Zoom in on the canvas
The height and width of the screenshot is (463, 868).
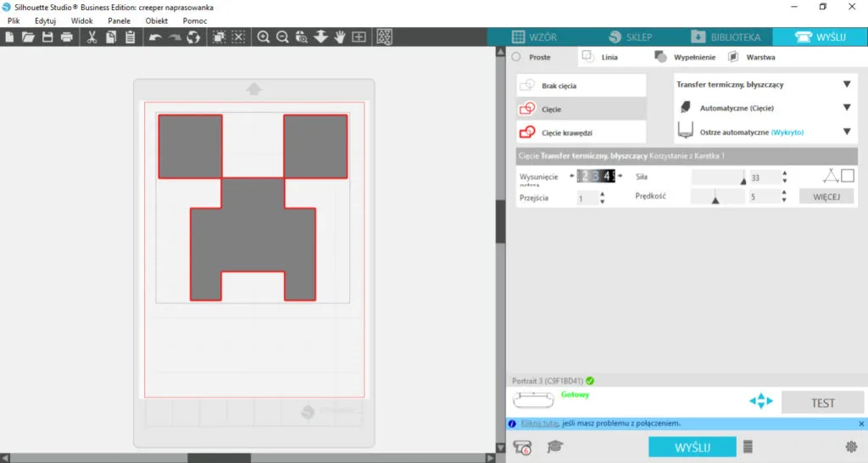coord(264,37)
